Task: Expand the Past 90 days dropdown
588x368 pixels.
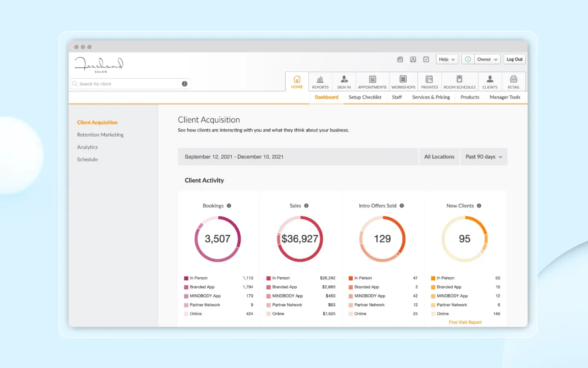Action: coord(484,157)
